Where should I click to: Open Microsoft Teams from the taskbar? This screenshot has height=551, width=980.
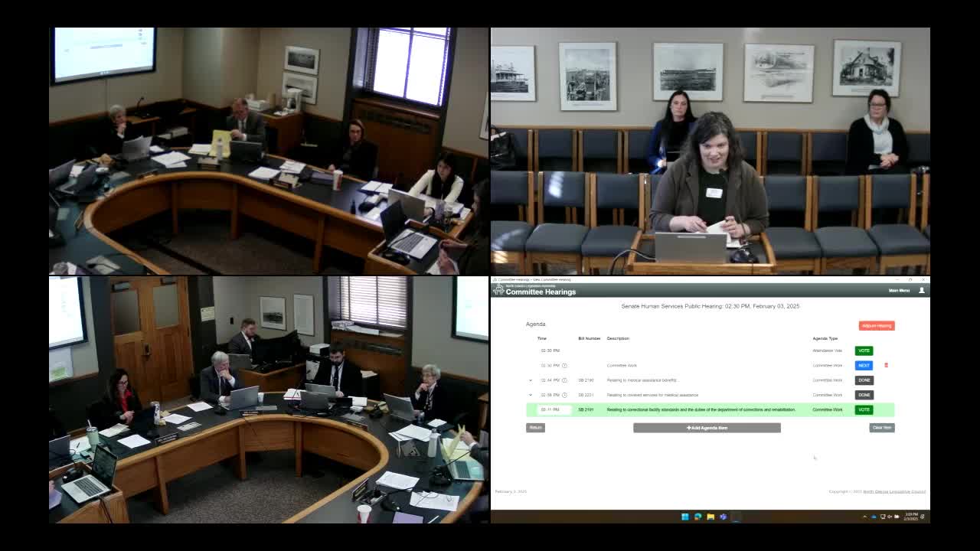[x=723, y=517]
